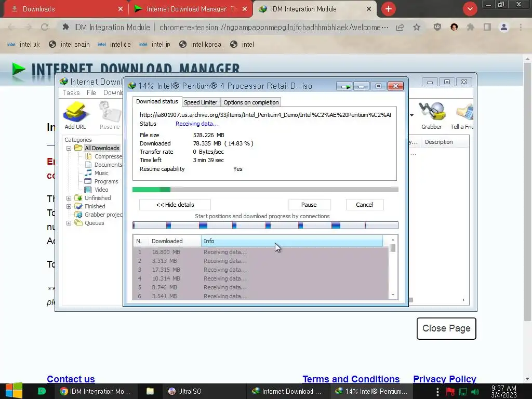Select connection 4 row with 10.314 MB
This screenshot has width=532, height=399.
[x=261, y=278]
